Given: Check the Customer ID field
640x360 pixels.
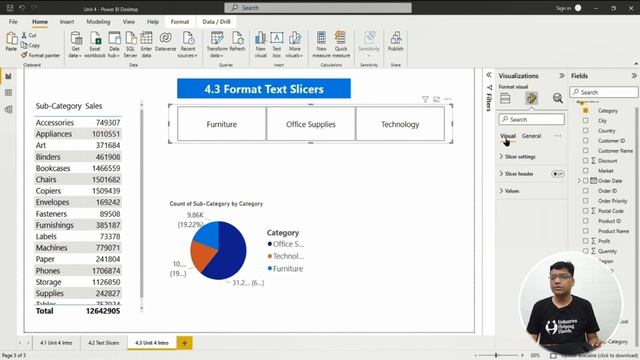Looking at the screenshot, I should 586,141.
